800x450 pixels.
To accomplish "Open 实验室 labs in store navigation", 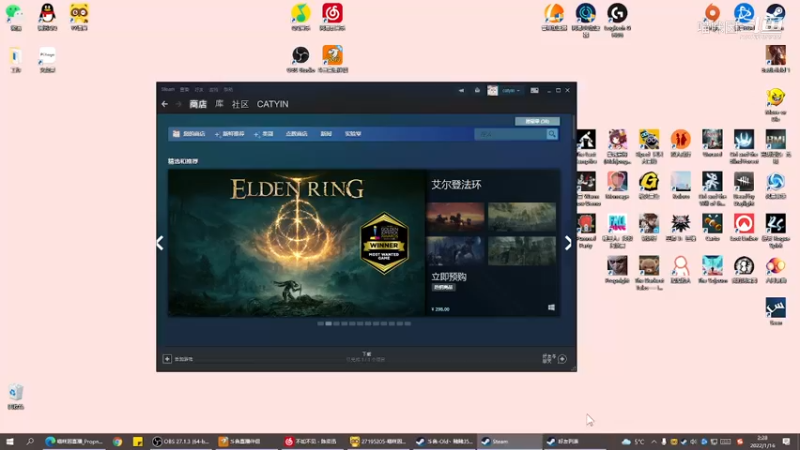I will pos(353,134).
